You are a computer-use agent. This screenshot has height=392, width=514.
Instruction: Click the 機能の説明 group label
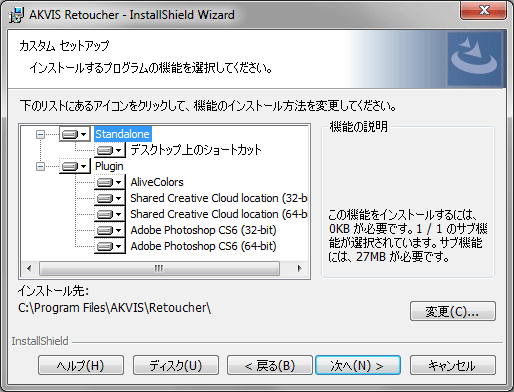(358, 126)
